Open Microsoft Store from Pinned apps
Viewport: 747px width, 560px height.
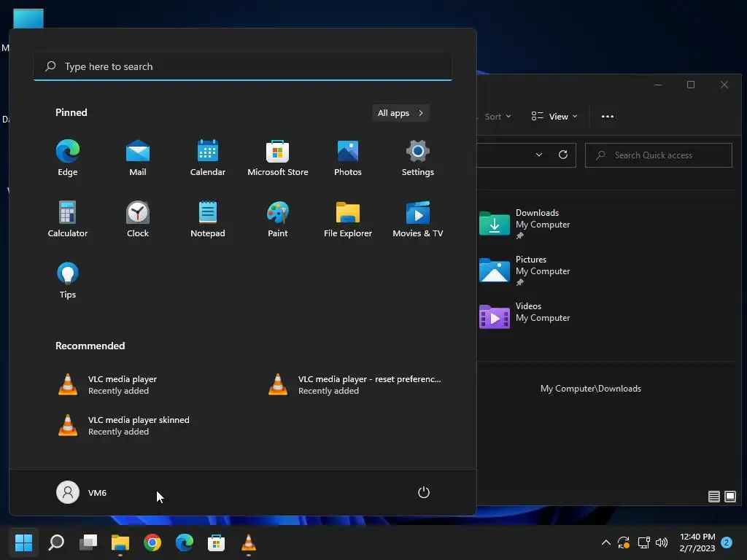pos(278,158)
